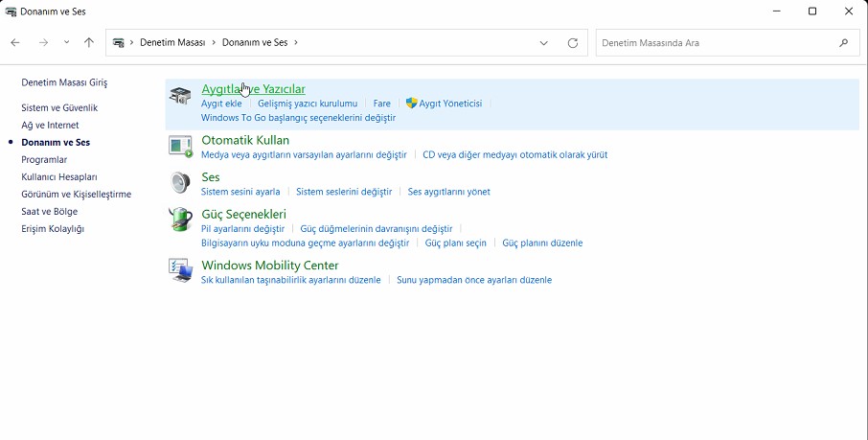Click Güç planı seçin link
Screen dimensions: 868x440
tap(456, 243)
